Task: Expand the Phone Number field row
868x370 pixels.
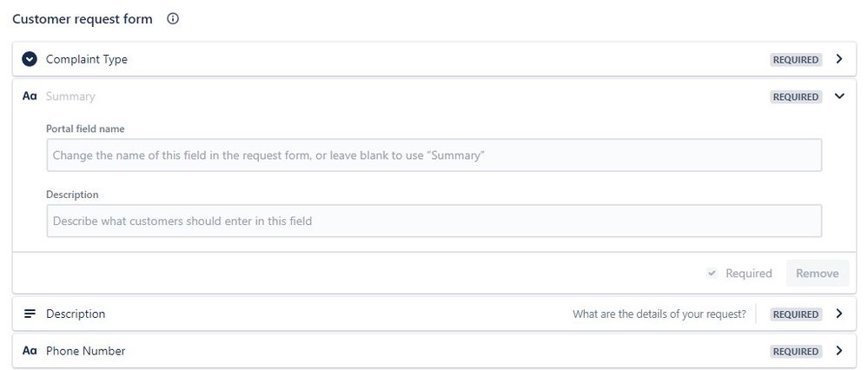Action: point(838,351)
